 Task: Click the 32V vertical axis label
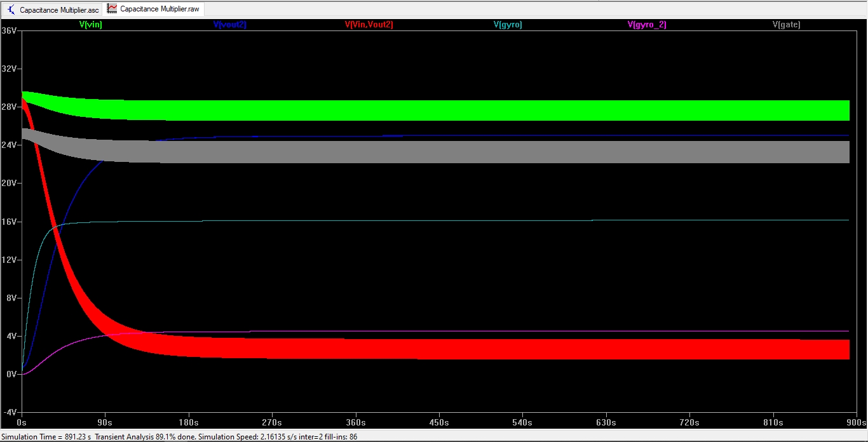coord(9,69)
